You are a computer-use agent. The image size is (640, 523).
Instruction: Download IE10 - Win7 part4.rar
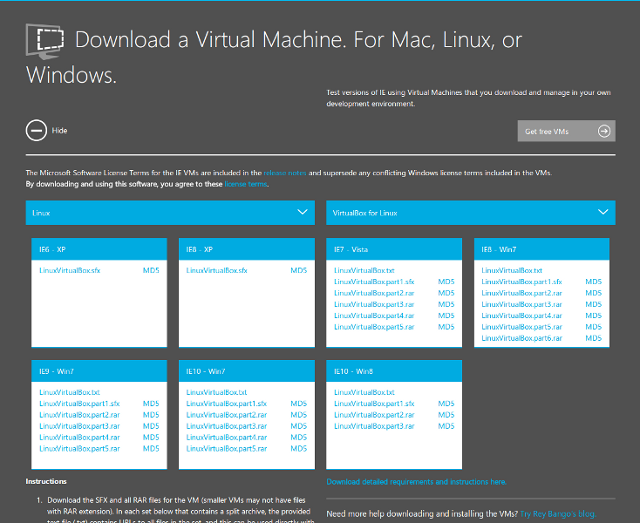click(227, 437)
